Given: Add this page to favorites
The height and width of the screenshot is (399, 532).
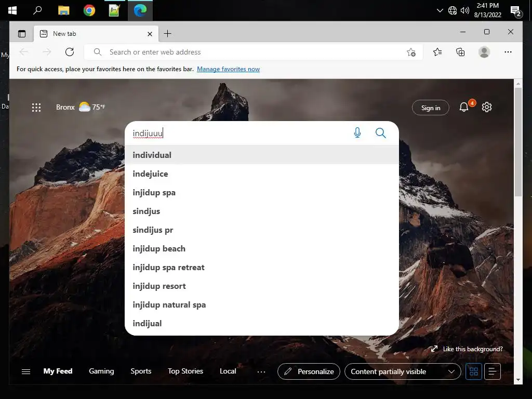Looking at the screenshot, I should coord(411,52).
